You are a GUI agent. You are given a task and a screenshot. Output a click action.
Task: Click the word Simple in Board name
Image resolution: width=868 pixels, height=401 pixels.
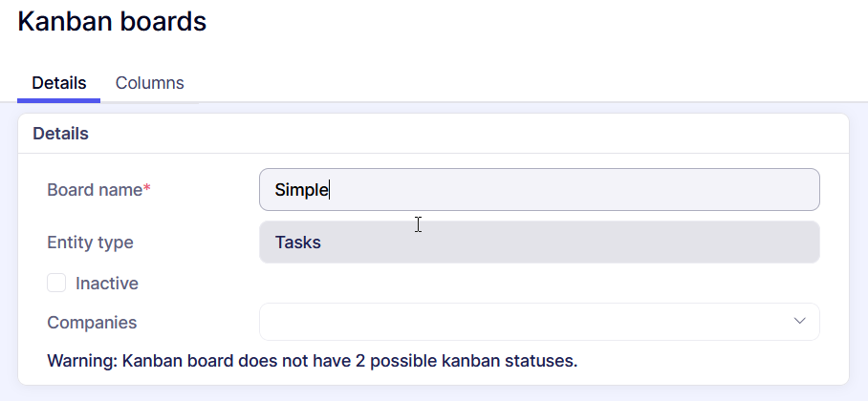coord(301,190)
